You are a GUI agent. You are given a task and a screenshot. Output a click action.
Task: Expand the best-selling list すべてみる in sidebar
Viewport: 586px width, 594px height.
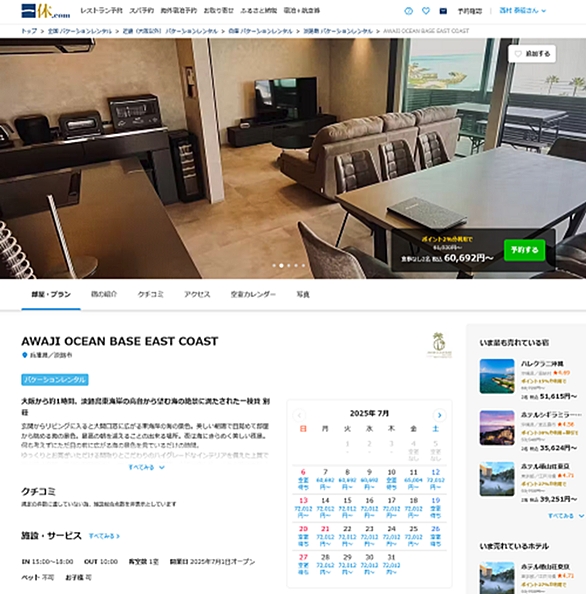[x=566, y=516]
